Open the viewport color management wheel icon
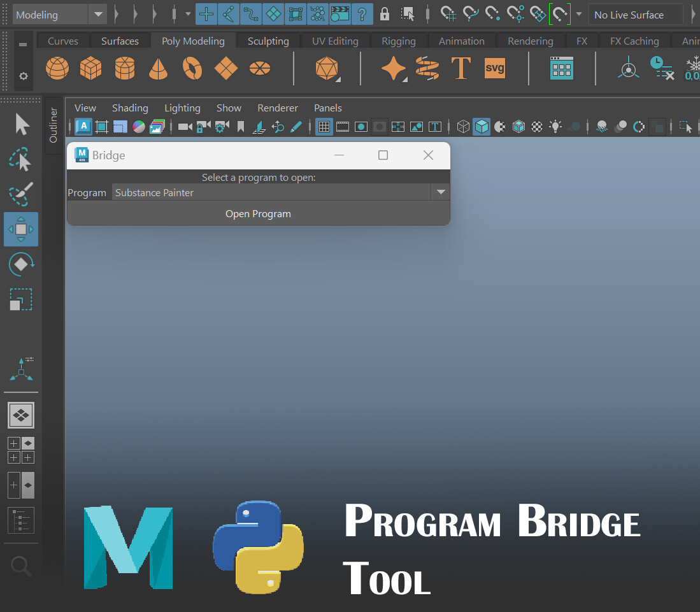This screenshot has width=700, height=612. (x=138, y=127)
